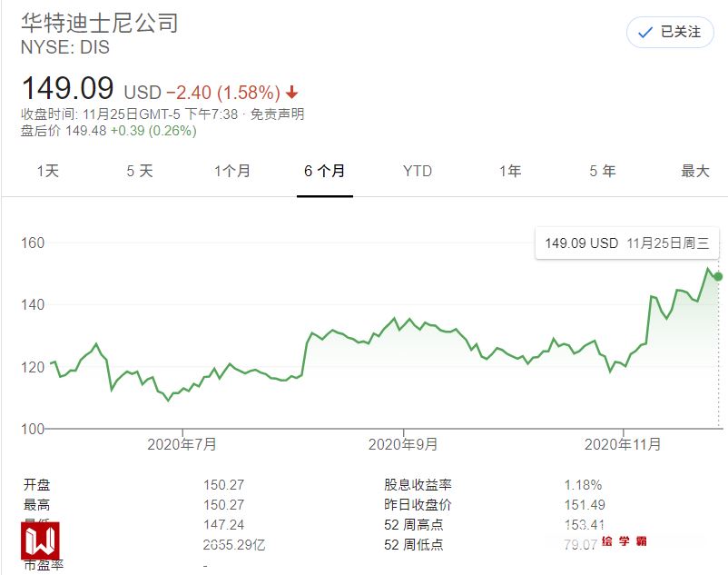Click the 2020年9月 axis label
This screenshot has height=575, width=728.
click(x=403, y=444)
